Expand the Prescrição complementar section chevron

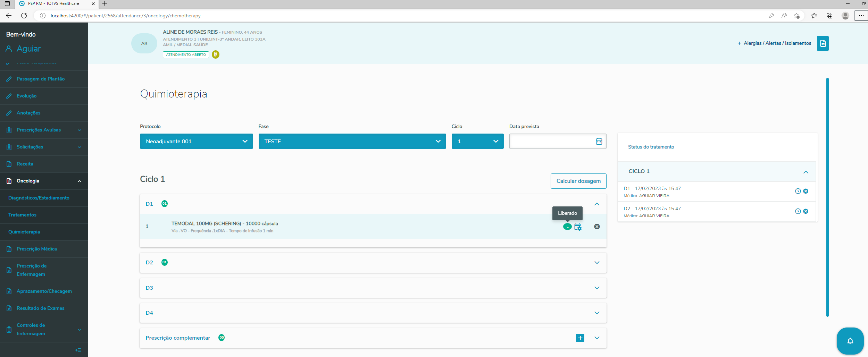597,338
